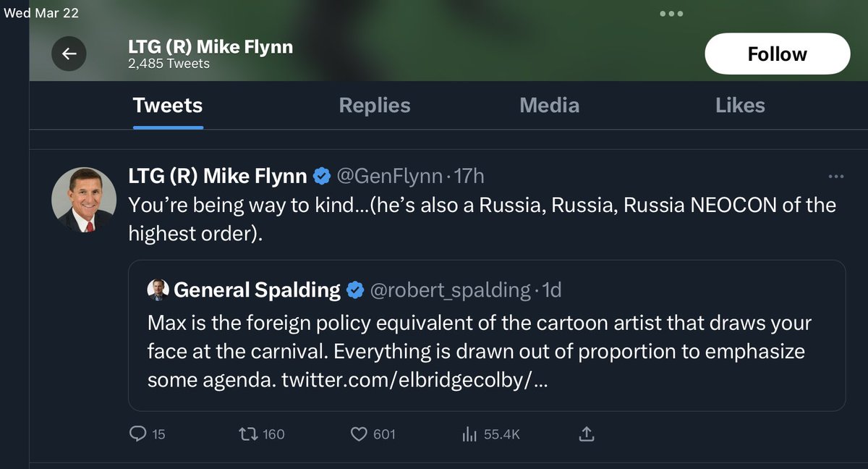The height and width of the screenshot is (469, 868).
Task: Open the three-dot menu at the top
Action: click(672, 14)
